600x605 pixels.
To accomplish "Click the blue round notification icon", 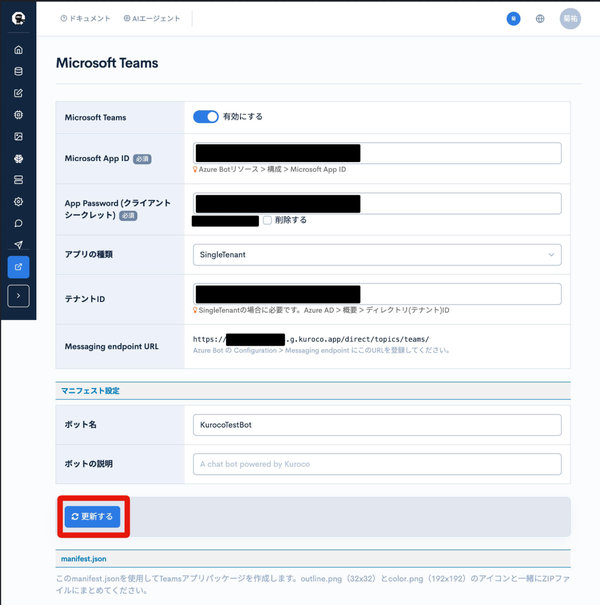I will pos(513,19).
